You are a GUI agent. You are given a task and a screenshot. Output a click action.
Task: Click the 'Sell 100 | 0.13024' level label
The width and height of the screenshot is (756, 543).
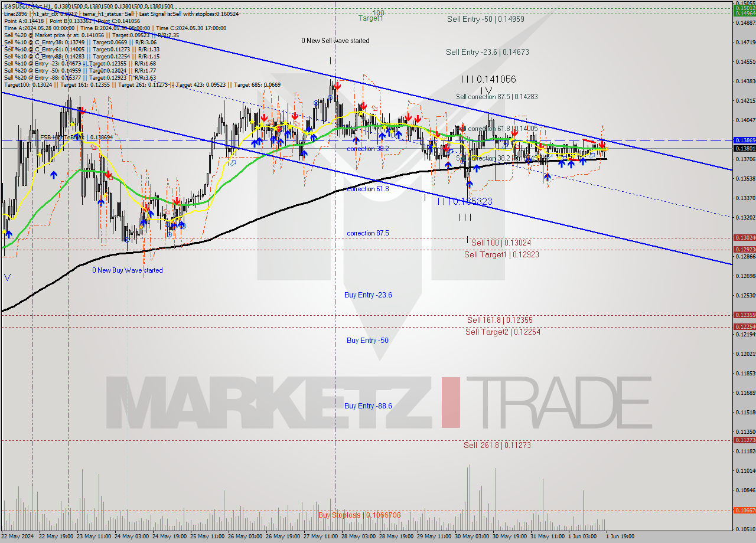tap(501, 243)
